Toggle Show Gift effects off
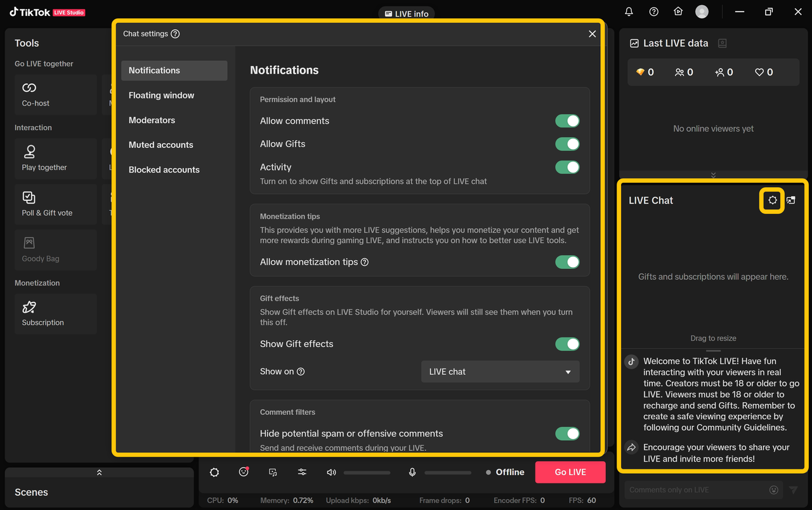 click(567, 344)
